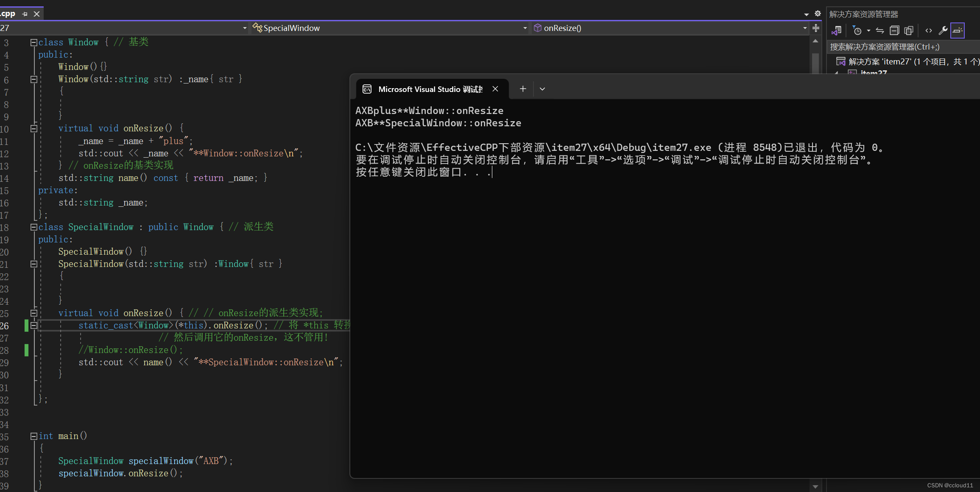Click '//Window::onResize();' commented line

coord(131,350)
